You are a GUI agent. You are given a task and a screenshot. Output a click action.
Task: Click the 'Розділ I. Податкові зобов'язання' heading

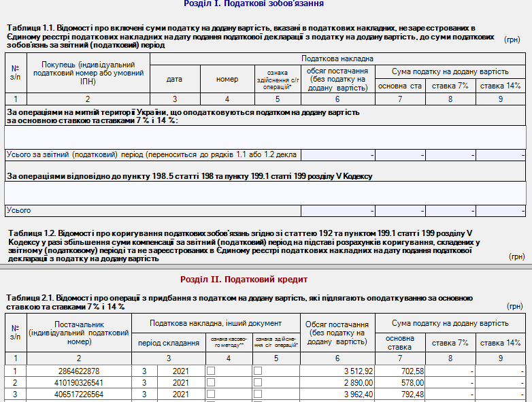(254, 4)
